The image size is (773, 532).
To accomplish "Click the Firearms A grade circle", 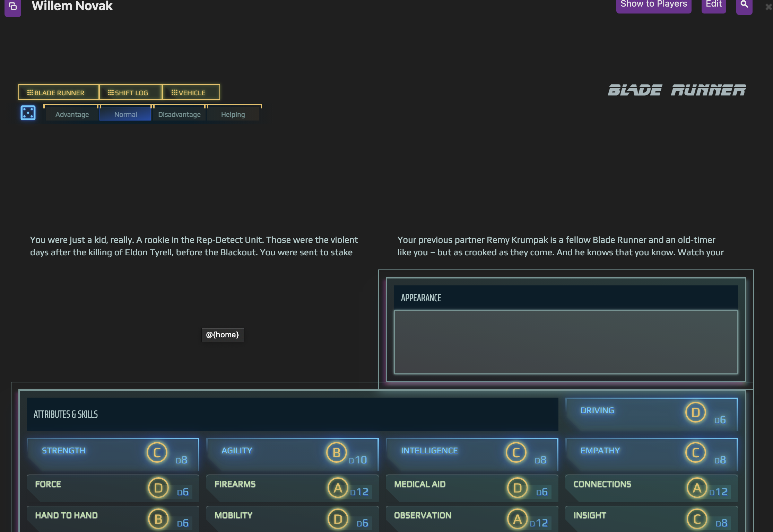I will [338, 488].
